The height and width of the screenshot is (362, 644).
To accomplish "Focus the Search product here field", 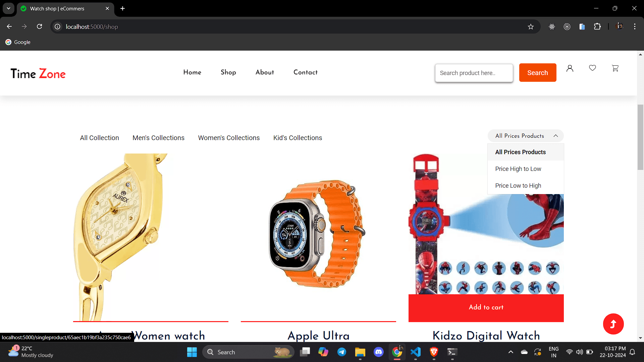I will 474,73.
